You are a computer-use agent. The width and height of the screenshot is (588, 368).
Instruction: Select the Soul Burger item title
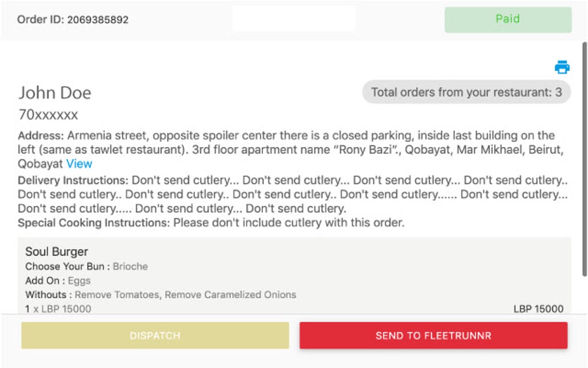(x=56, y=251)
